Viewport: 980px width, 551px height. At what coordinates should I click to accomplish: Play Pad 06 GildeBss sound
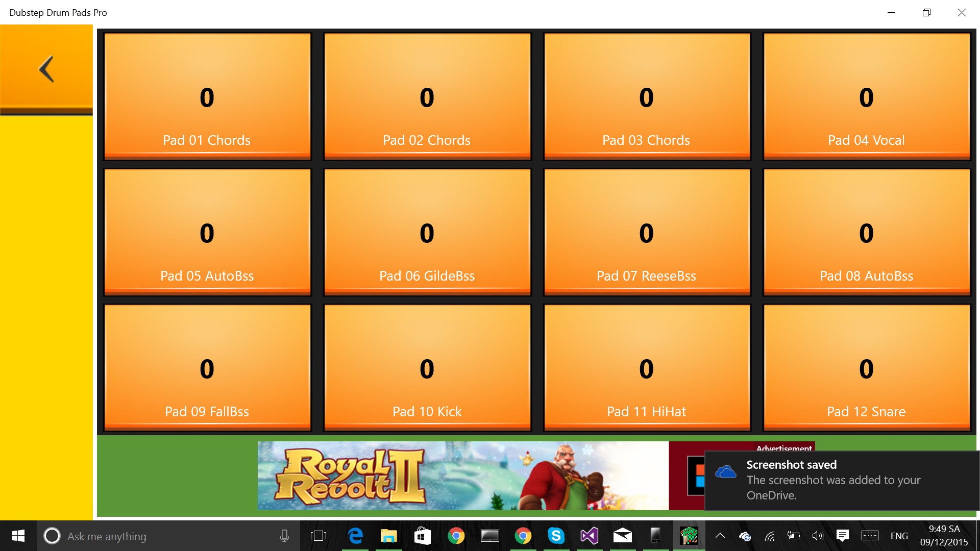[427, 233]
